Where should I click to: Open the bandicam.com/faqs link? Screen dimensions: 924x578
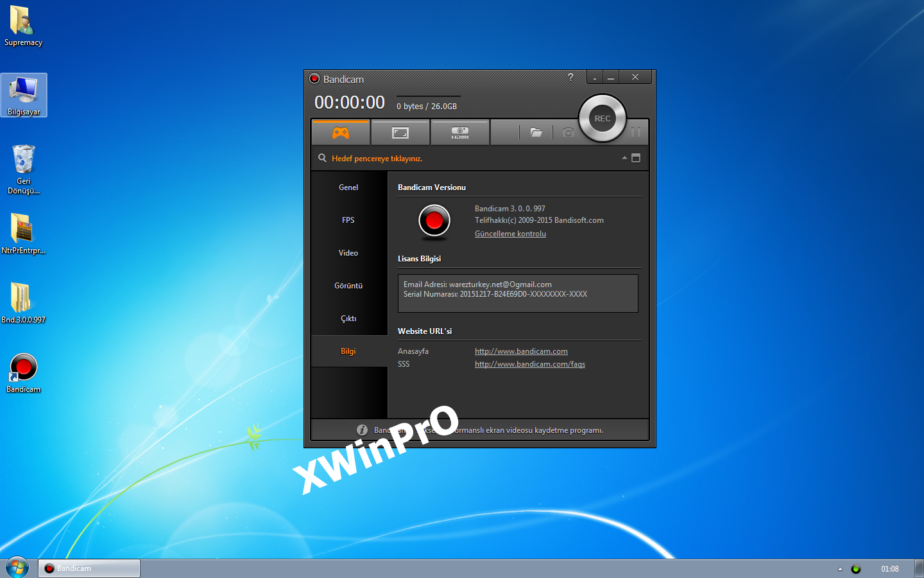530,364
